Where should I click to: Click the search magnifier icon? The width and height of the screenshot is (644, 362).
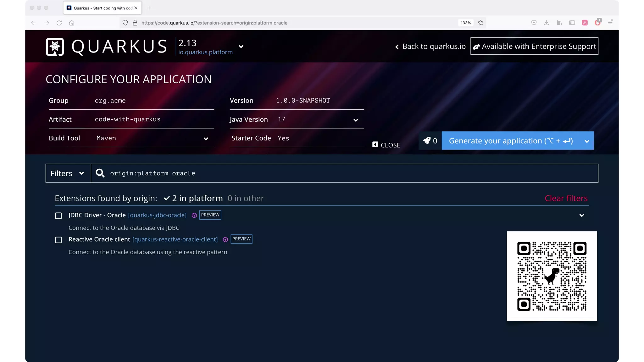(100, 173)
